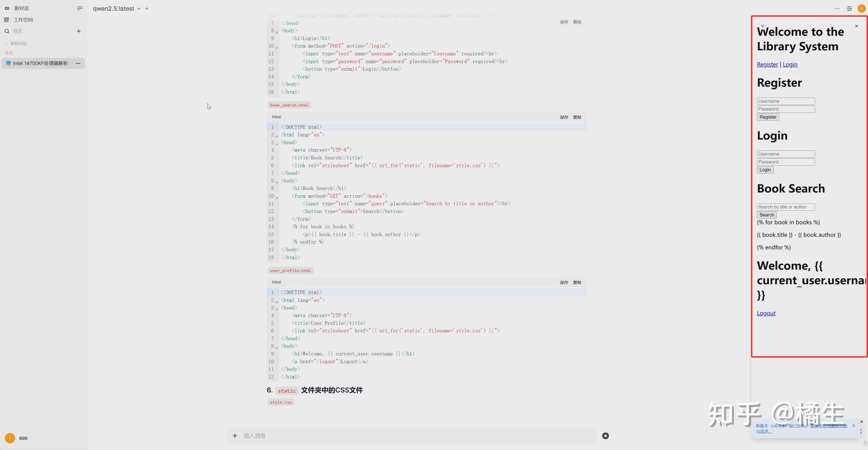Open three-dot menu in top bar

click(x=837, y=8)
